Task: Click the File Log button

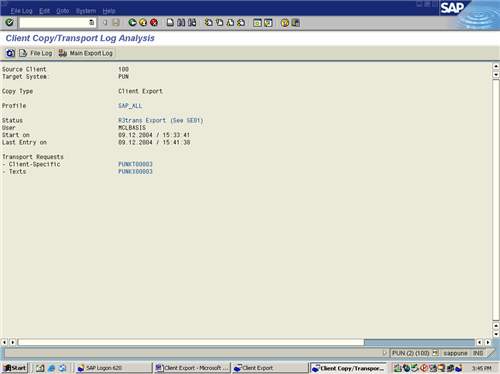Action: (x=36, y=53)
